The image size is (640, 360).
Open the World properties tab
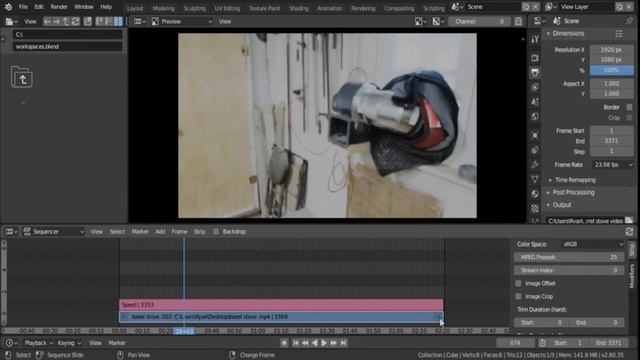pyautogui.click(x=535, y=116)
